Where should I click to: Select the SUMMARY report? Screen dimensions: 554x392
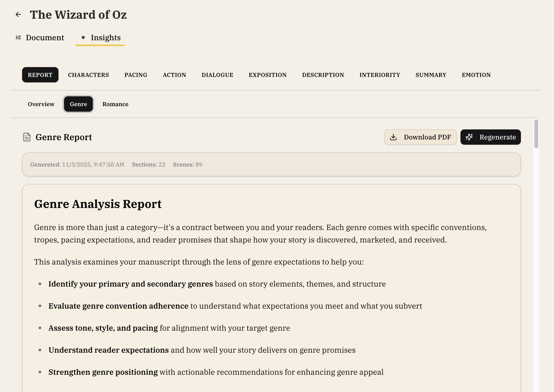tap(431, 75)
